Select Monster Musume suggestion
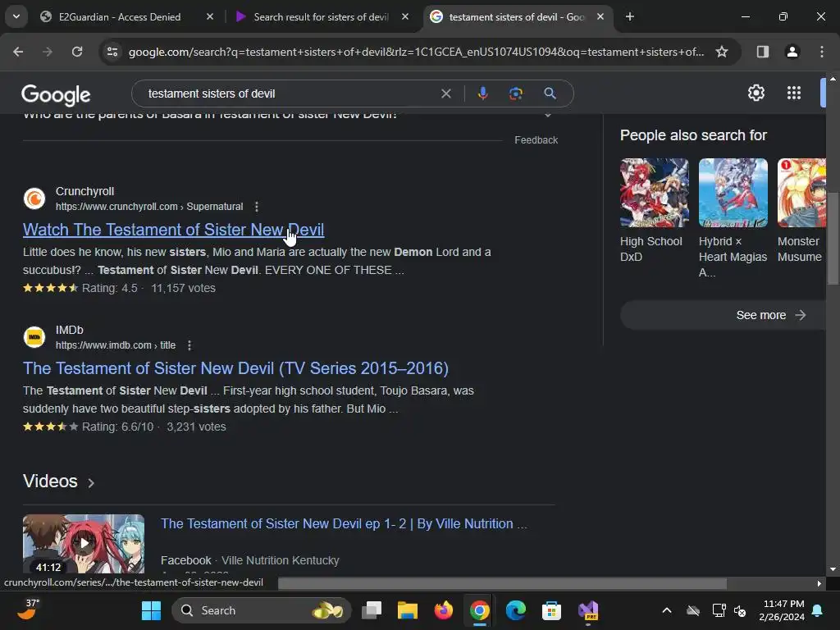840x630 pixels. (x=801, y=211)
